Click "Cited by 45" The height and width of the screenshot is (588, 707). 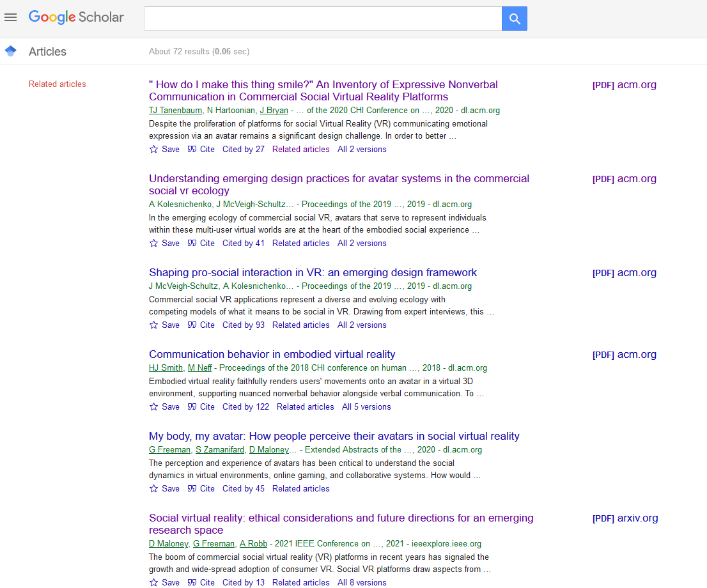pyautogui.click(x=244, y=489)
